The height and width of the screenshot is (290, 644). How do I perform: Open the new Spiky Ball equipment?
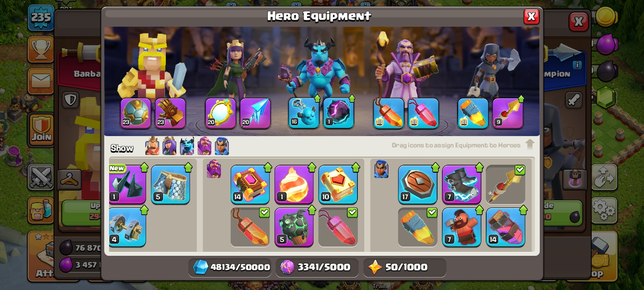coord(127,184)
